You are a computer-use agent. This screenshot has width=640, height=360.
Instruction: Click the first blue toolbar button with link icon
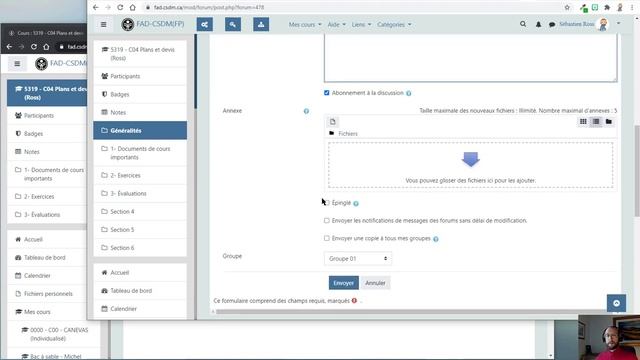click(x=204, y=24)
